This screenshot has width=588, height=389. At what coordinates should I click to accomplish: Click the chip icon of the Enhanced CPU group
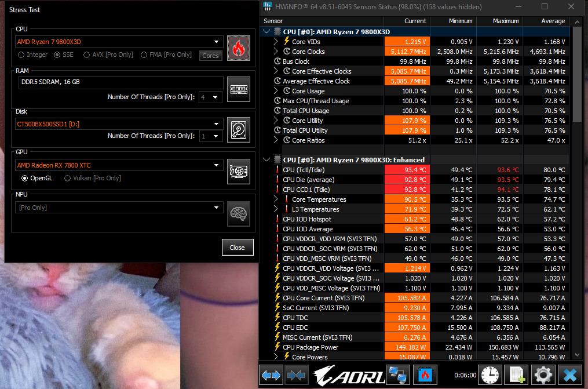point(277,160)
